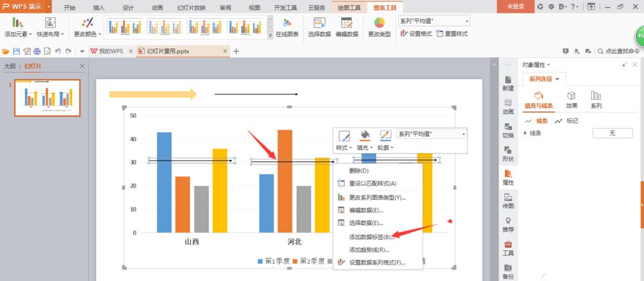Choose 设置数据系列格式(F) from context menu
Viewport: 644px width, 281px height.
(378, 262)
